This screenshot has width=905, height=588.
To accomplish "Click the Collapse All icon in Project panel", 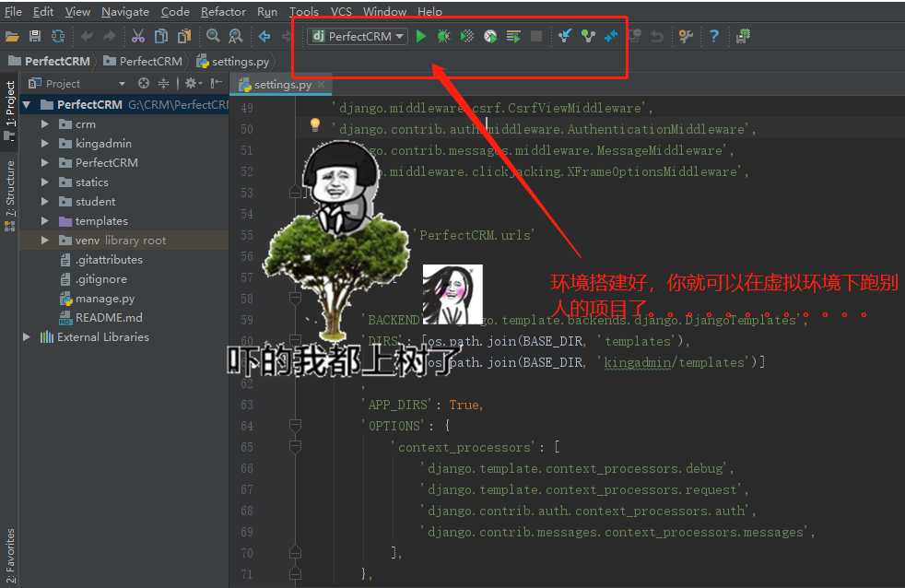I will pyautogui.click(x=163, y=83).
